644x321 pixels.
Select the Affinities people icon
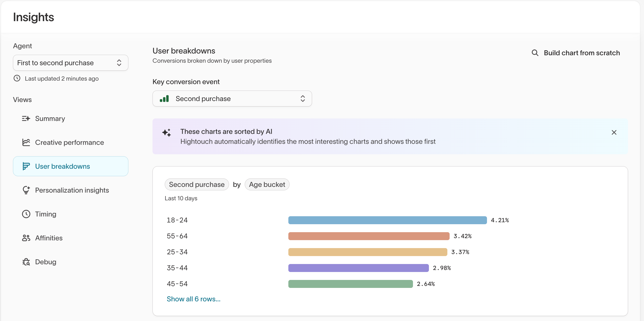pos(26,238)
